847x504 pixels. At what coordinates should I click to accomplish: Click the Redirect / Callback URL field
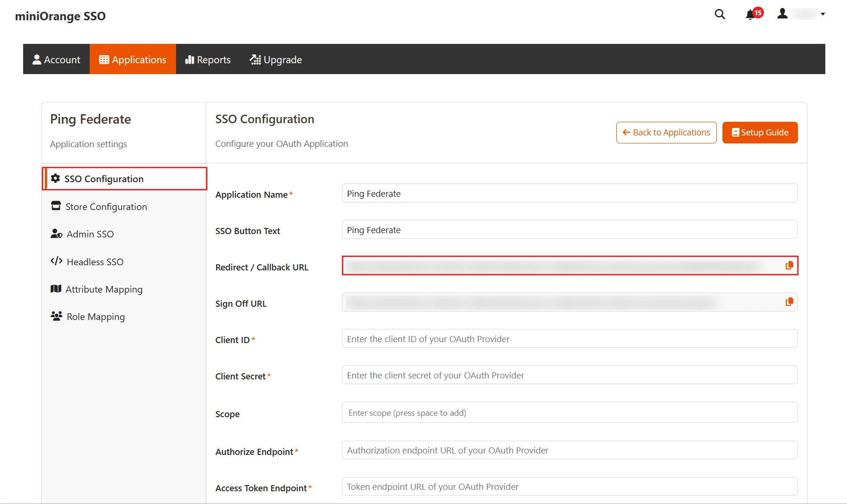pos(570,266)
